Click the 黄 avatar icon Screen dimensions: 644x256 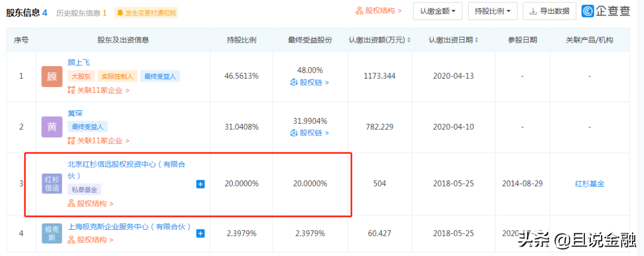[x=52, y=127]
